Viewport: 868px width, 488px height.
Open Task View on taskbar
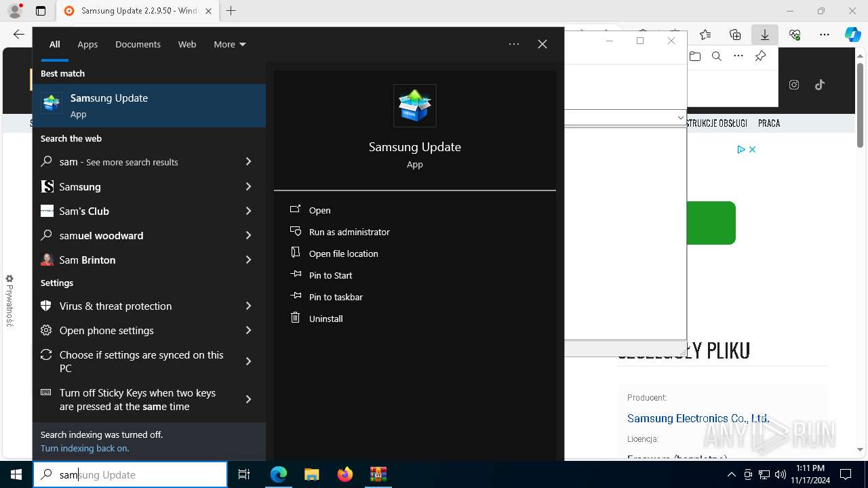click(x=244, y=474)
